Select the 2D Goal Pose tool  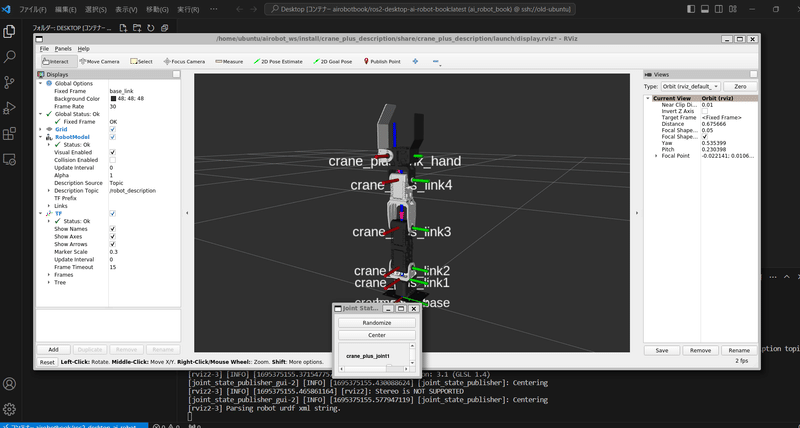click(x=333, y=61)
